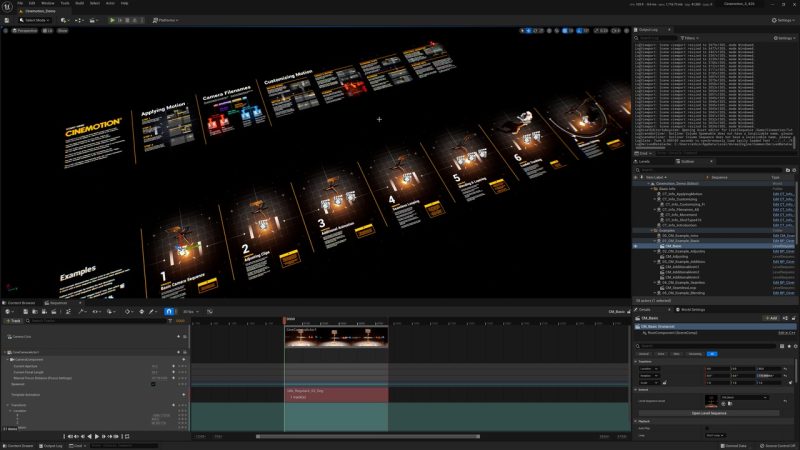Click the Perspective viewport button
The image size is (800, 450).
tap(25, 31)
